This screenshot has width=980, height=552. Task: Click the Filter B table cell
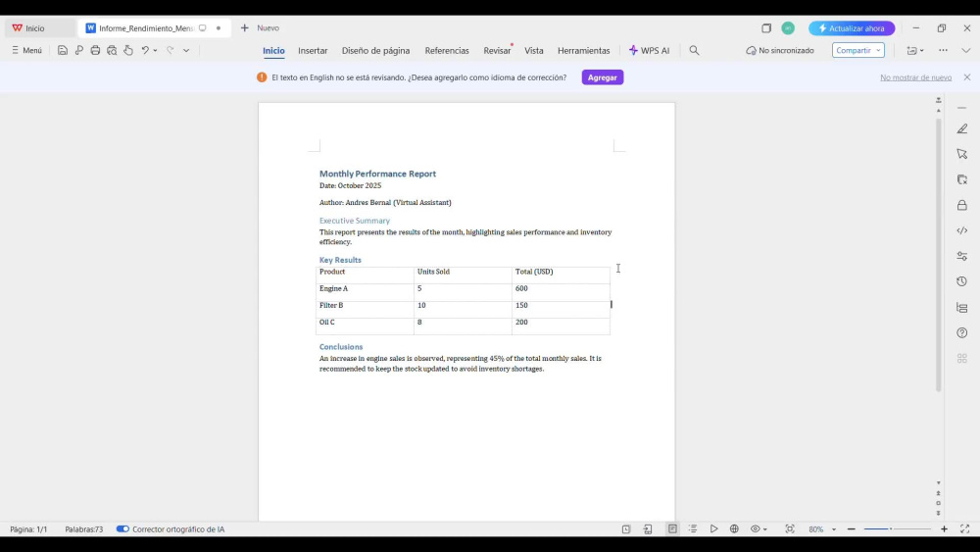365,309
